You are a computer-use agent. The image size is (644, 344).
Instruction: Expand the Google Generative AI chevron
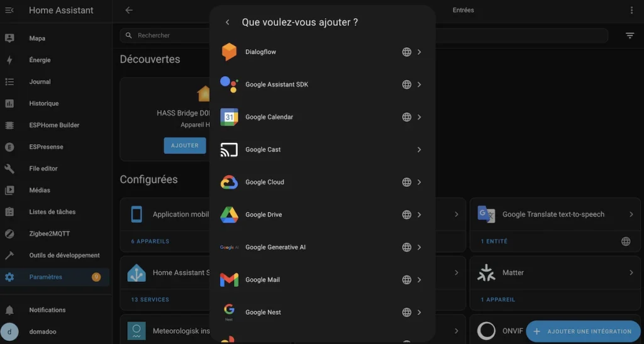[419, 247]
